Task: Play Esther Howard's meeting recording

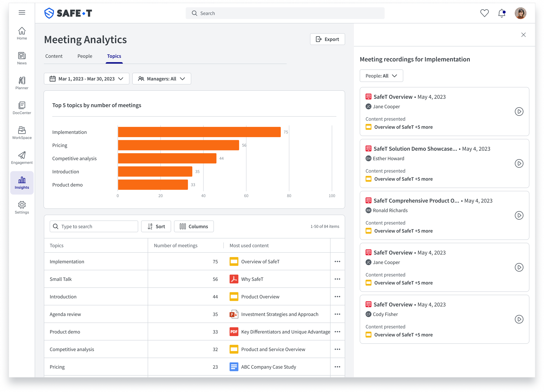Action: coord(519,163)
